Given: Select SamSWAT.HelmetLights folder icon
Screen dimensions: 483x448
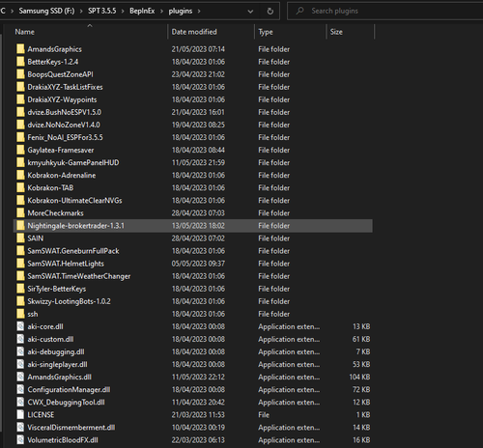Looking at the screenshot, I should click(x=20, y=264).
